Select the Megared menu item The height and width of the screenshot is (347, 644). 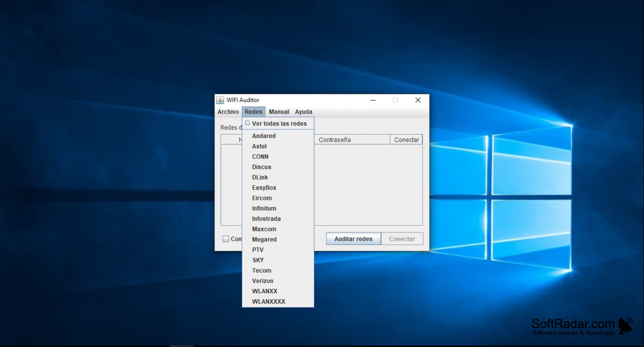(278, 240)
